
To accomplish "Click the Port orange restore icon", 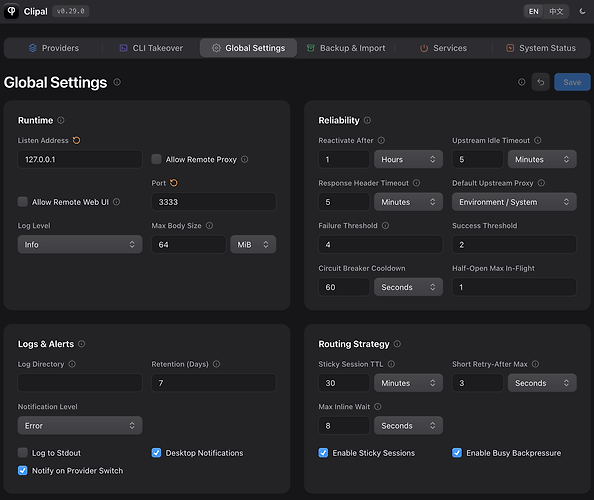I will click(174, 183).
